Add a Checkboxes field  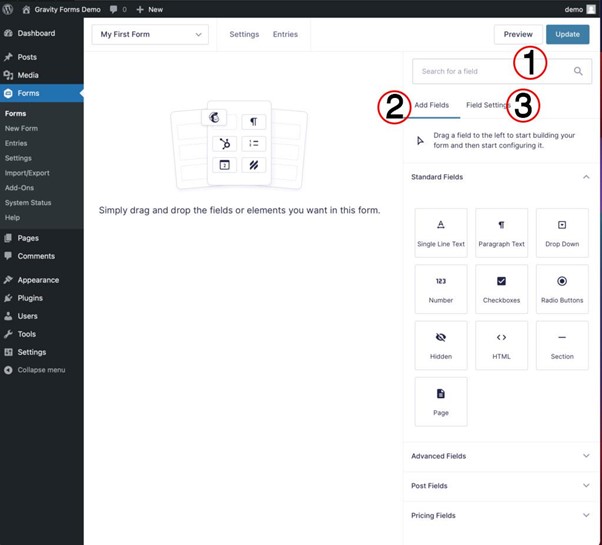tap(501, 289)
